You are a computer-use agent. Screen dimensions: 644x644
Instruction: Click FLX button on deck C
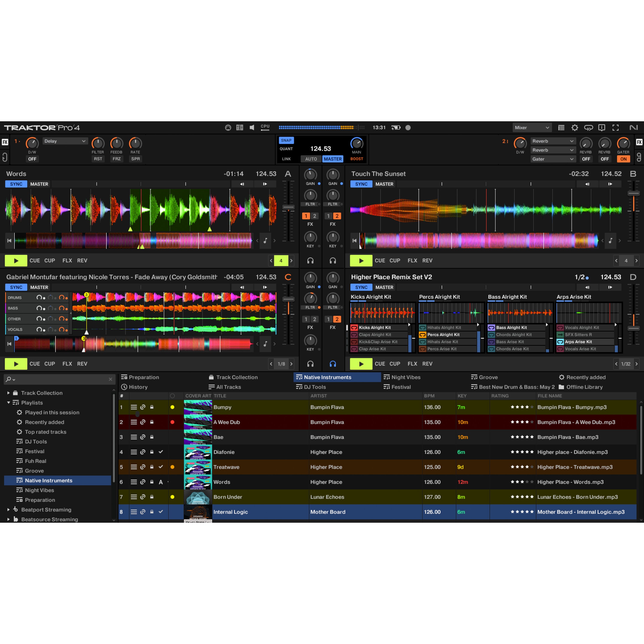click(x=67, y=364)
